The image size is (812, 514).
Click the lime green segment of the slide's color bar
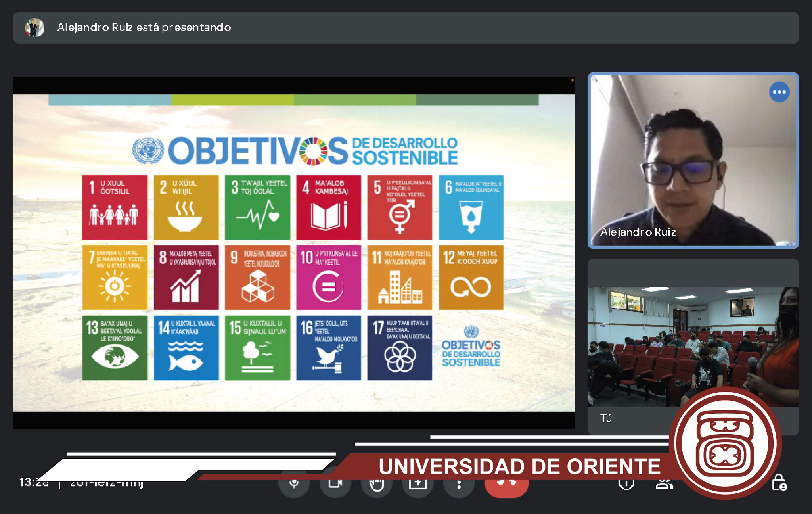233,100
